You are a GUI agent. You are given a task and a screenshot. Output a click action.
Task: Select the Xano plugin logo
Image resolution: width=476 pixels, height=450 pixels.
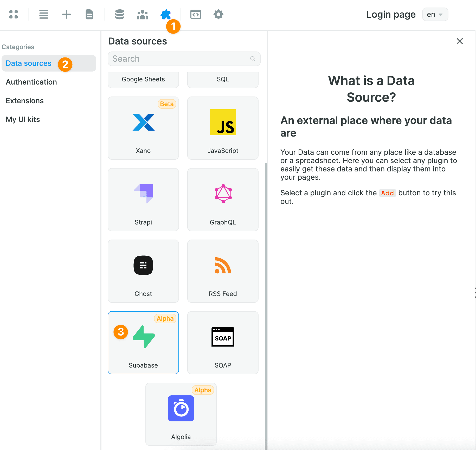coord(144,122)
